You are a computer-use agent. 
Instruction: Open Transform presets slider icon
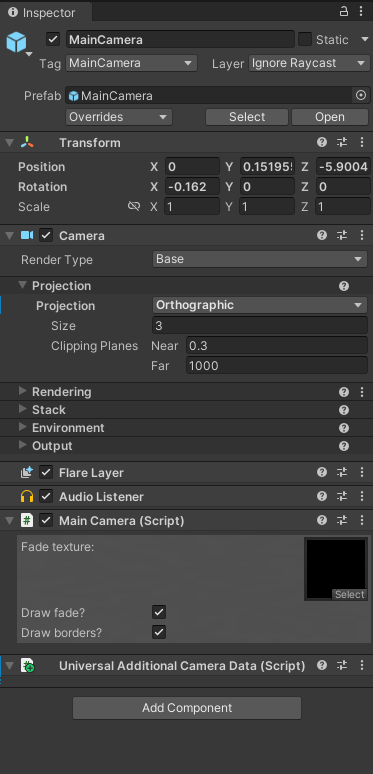coord(342,143)
